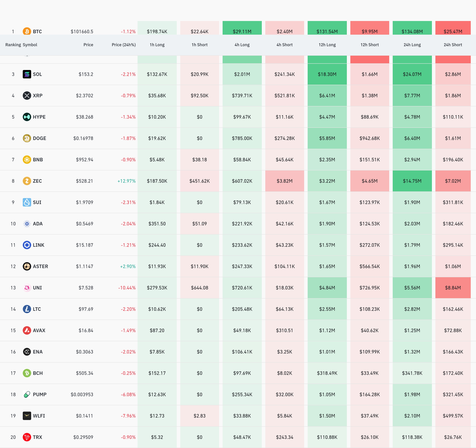Viewport: 476px width, 448px height.
Task: Click the ZEC Zcash icon
Action: [27, 181]
